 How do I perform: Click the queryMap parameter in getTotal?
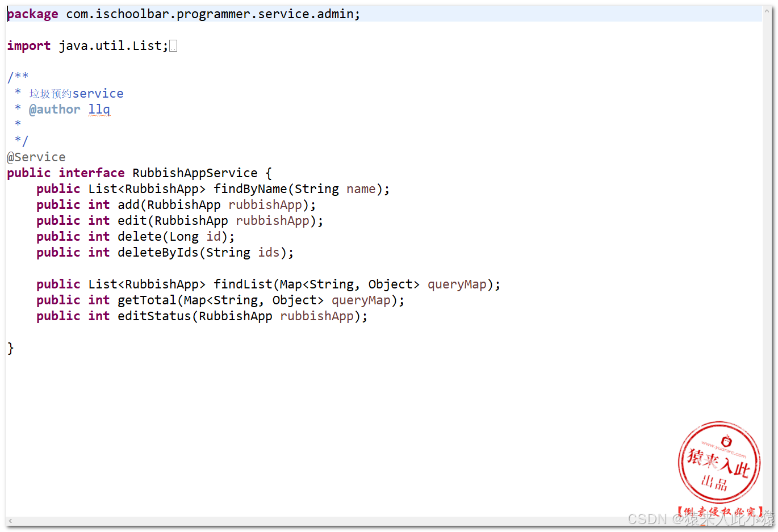[x=361, y=300]
